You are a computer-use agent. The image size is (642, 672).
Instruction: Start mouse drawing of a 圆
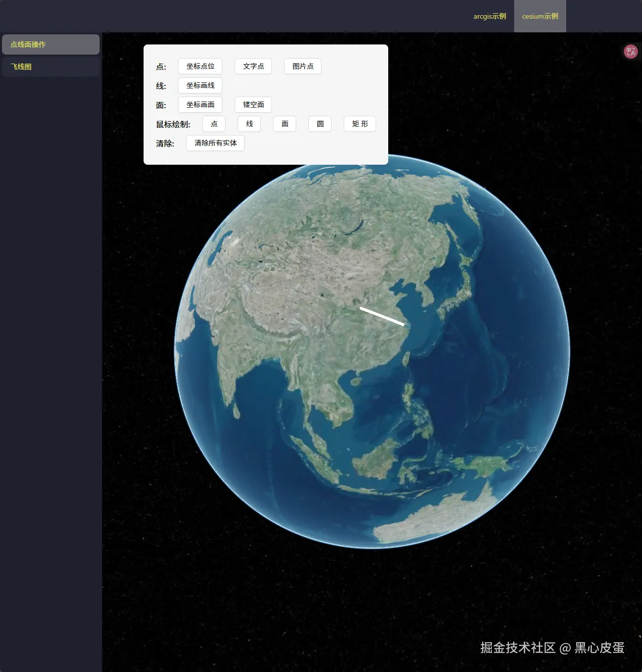point(320,124)
